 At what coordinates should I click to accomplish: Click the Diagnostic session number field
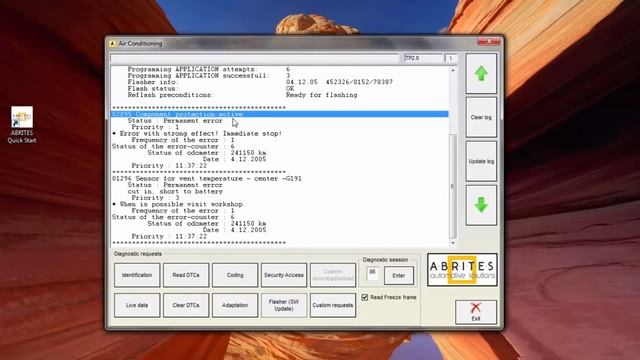[372, 273]
